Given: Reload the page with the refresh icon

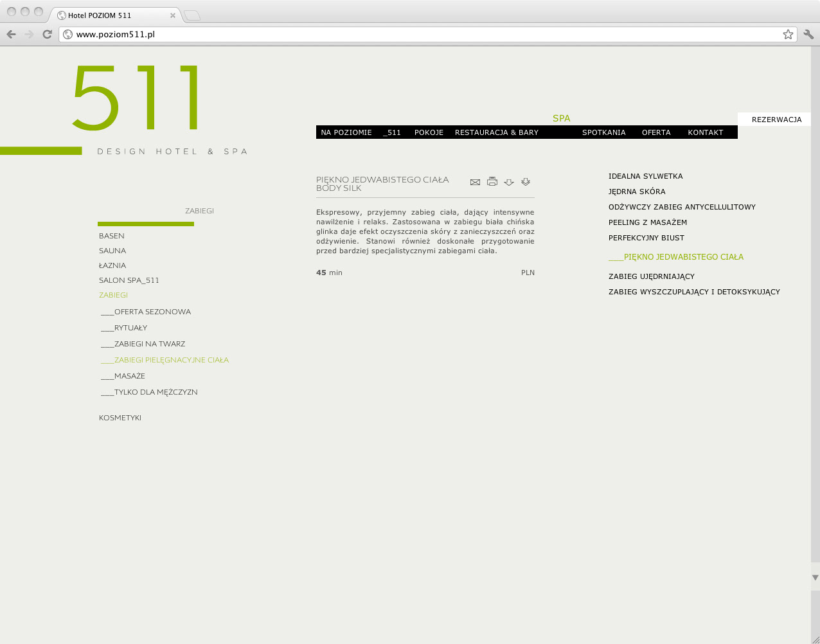Looking at the screenshot, I should pyautogui.click(x=47, y=35).
